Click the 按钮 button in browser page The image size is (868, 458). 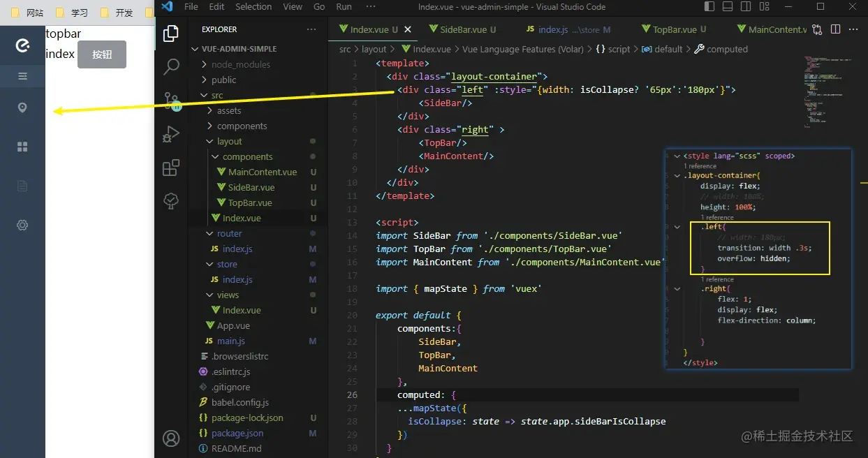pyautogui.click(x=102, y=54)
